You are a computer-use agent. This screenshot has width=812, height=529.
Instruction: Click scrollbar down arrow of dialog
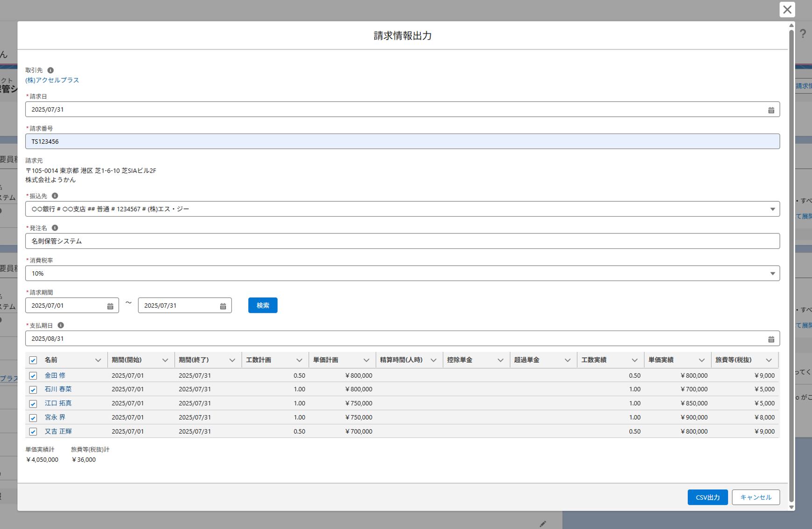coord(791,507)
